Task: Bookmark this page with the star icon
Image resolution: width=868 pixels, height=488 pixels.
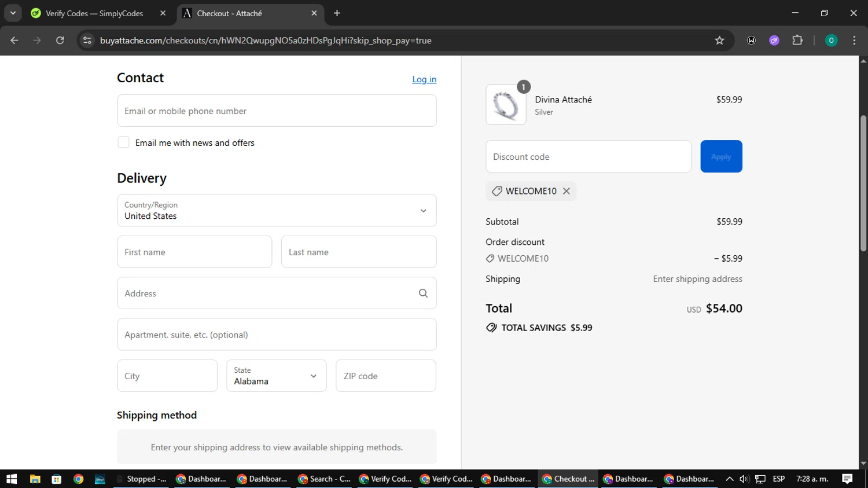Action: 719,41
